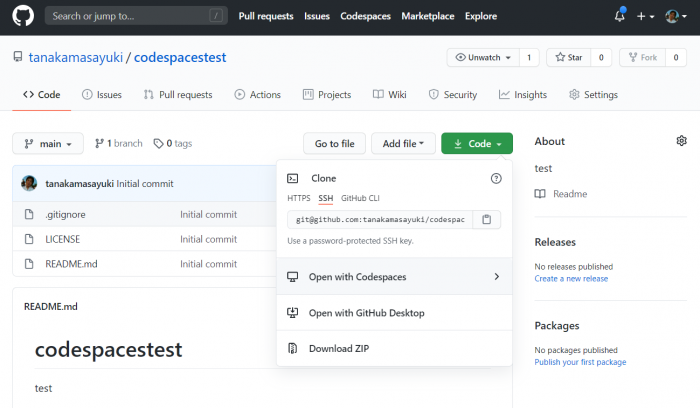Viewport: 700px width, 408px height.
Task: Click the GitHub Octocat logo
Action: tap(23, 16)
